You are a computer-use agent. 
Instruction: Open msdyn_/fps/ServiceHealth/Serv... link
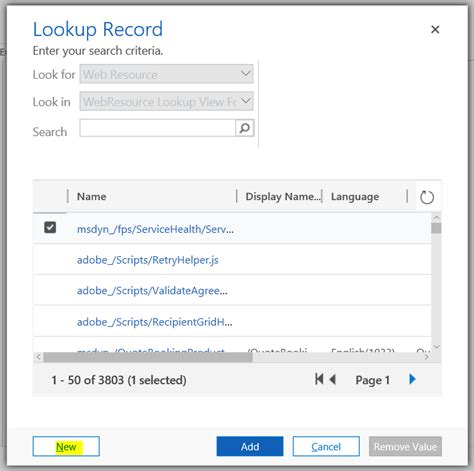[x=155, y=229]
